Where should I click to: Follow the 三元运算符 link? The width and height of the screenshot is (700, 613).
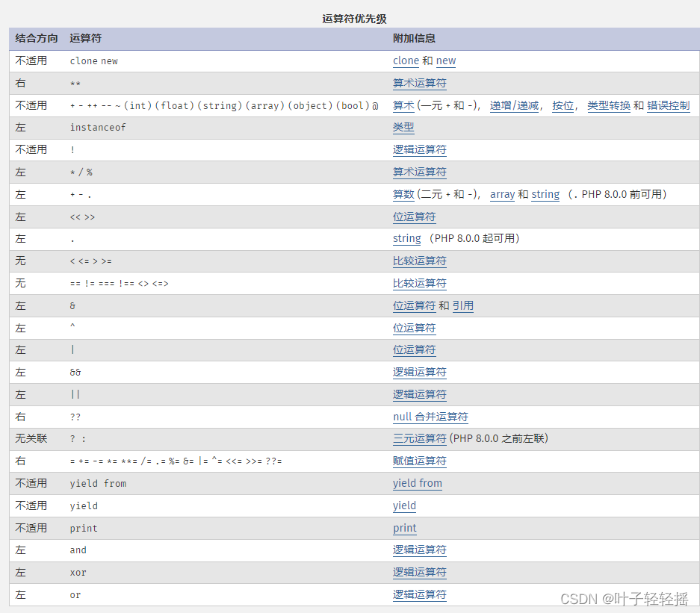point(420,438)
